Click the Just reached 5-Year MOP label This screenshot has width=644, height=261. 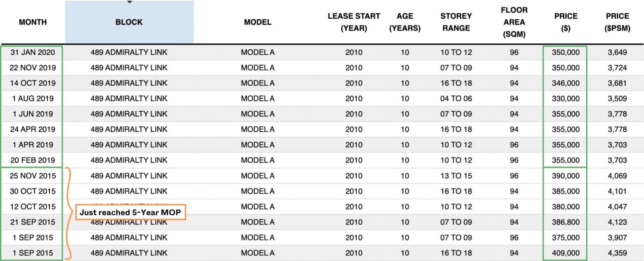pos(130,212)
